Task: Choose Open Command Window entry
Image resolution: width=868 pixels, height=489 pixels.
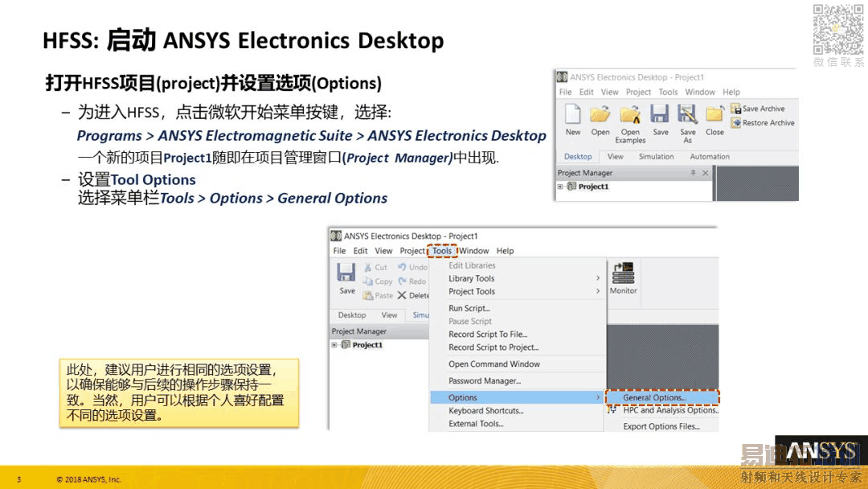Action: 494,364
